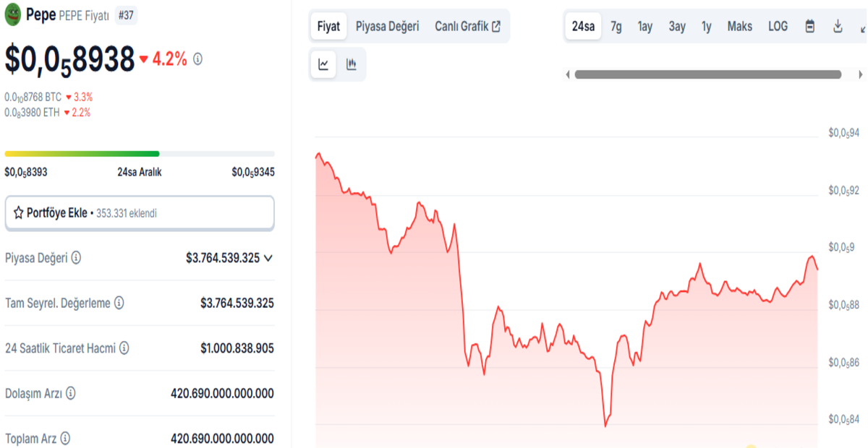868x448 pixels.
Task: Select the Maks time range
Action: [740, 27]
